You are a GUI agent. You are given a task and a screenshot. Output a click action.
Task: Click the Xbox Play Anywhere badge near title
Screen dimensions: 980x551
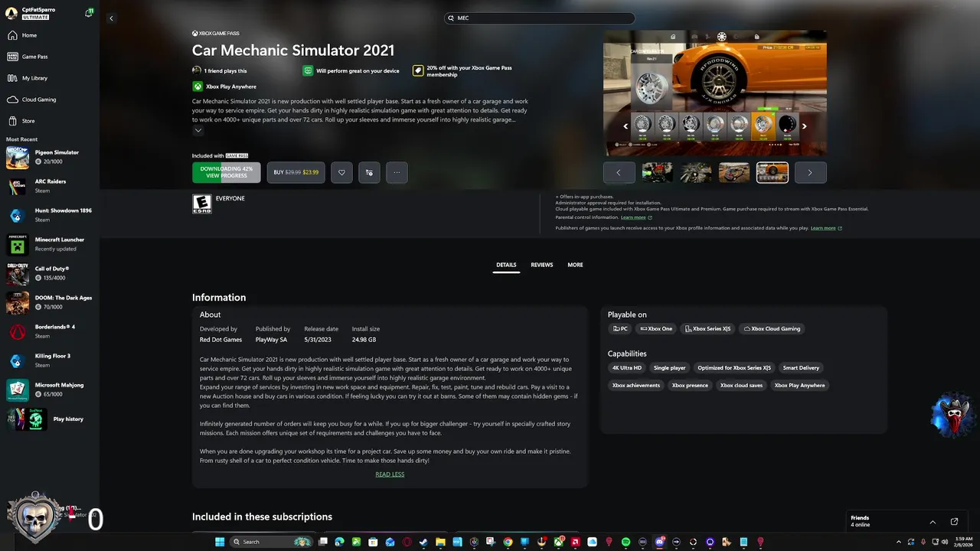pyautogui.click(x=224, y=86)
